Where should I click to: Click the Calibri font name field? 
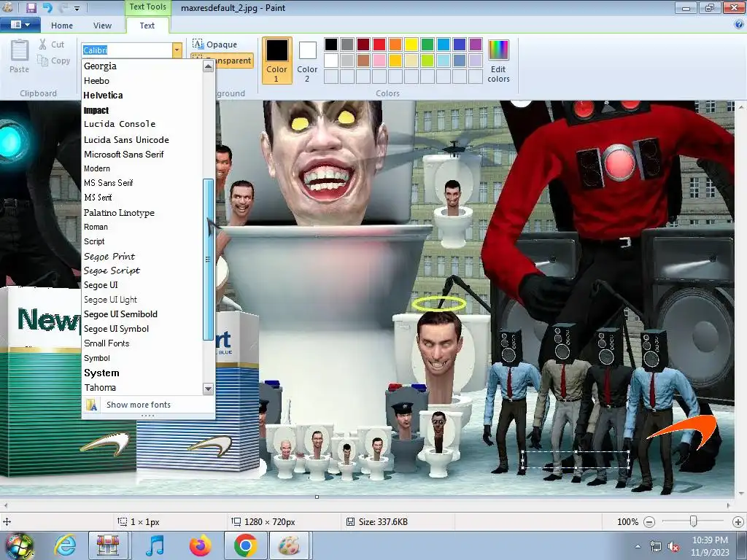point(126,50)
